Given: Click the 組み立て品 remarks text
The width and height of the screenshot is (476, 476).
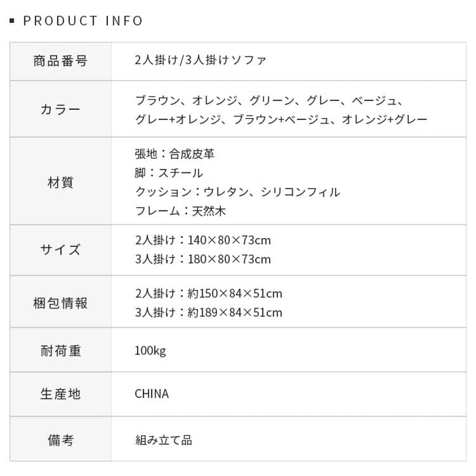Looking at the screenshot, I should point(163,440).
